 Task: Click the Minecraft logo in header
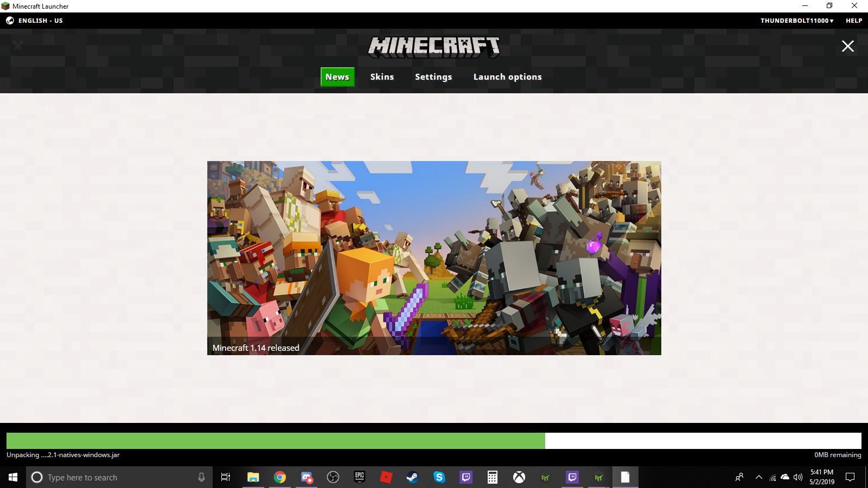(x=434, y=47)
